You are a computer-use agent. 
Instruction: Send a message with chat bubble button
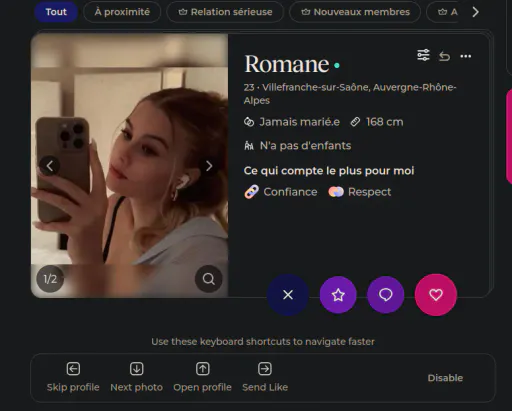386,295
